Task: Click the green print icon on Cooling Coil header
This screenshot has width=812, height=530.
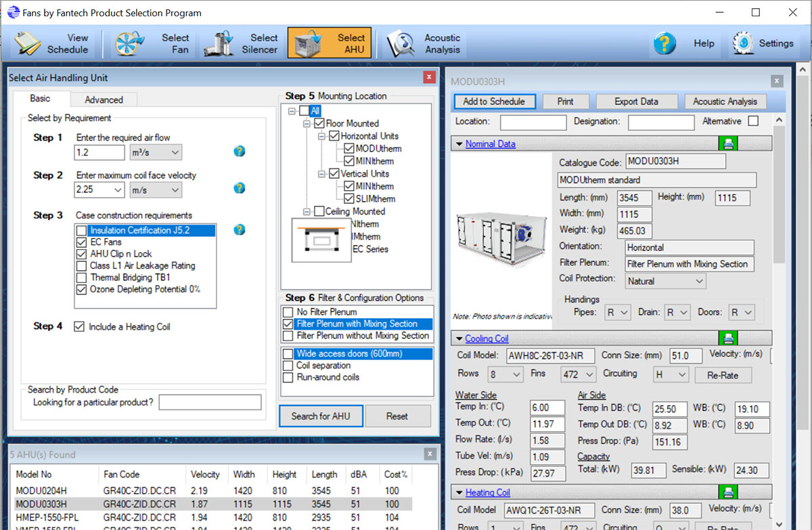Action: point(729,338)
